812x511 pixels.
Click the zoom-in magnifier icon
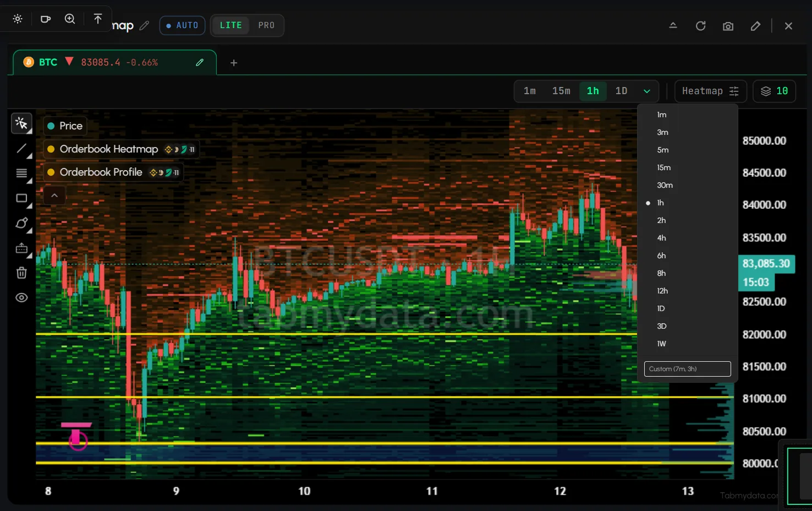(x=70, y=19)
